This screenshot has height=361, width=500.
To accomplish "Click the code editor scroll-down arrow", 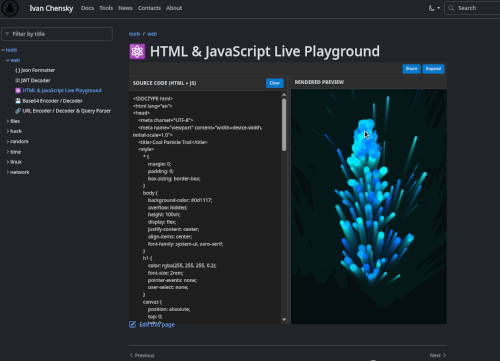I will (x=284, y=319).
